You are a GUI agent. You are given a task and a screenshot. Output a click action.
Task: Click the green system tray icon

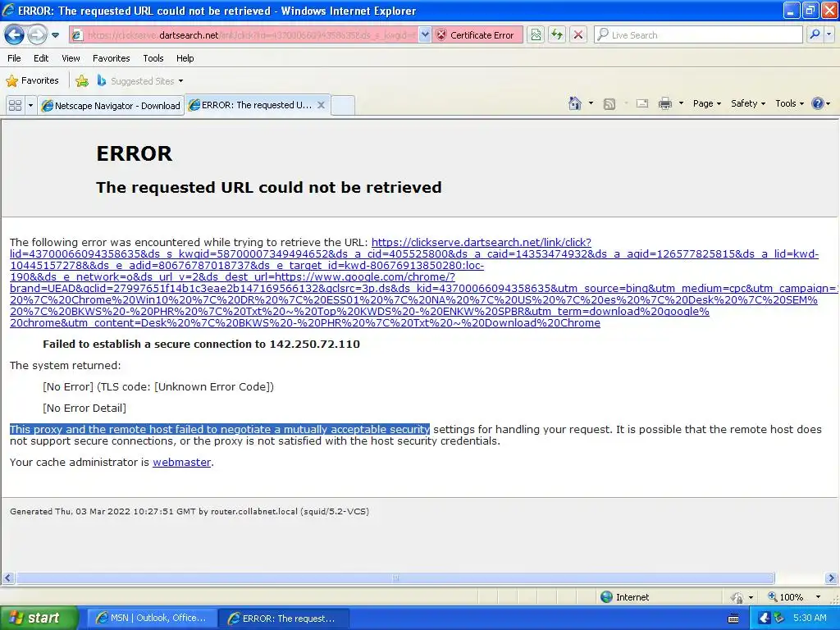click(778, 619)
